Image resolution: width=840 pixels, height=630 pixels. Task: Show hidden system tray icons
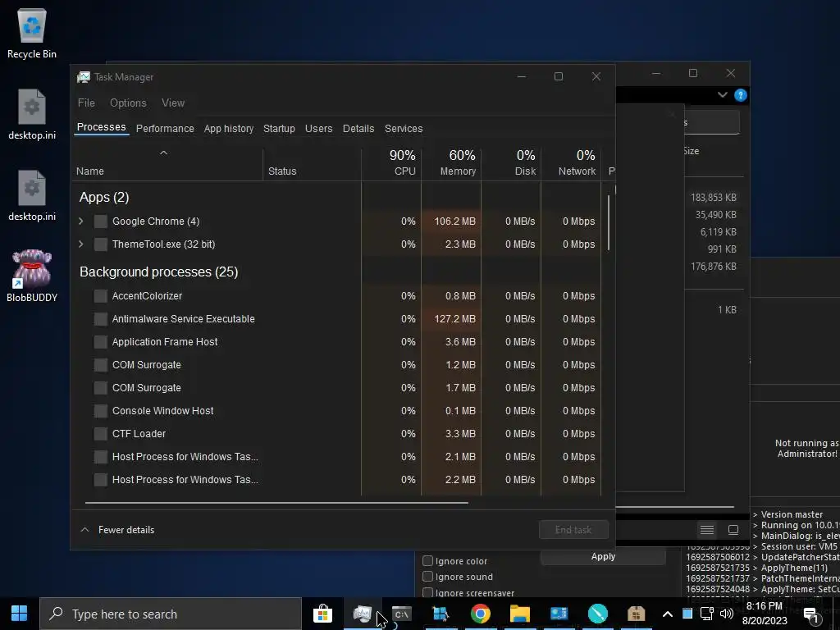(668, 614)
